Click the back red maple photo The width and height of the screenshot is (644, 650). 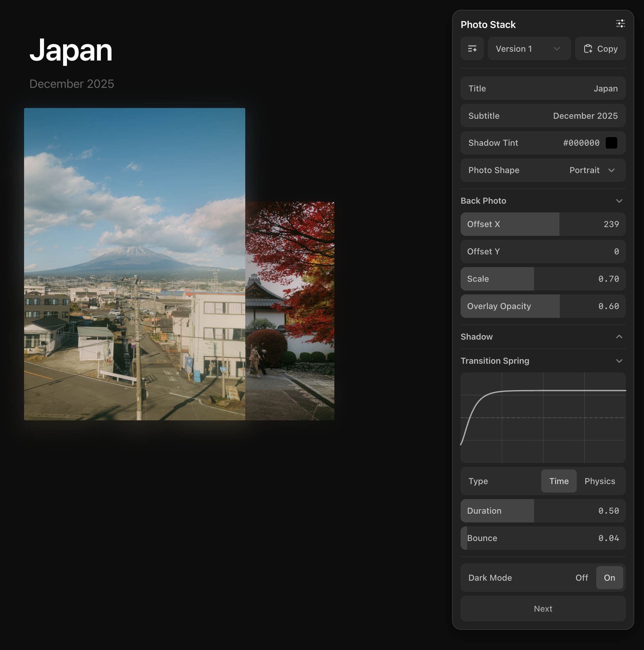click(290, 311)
